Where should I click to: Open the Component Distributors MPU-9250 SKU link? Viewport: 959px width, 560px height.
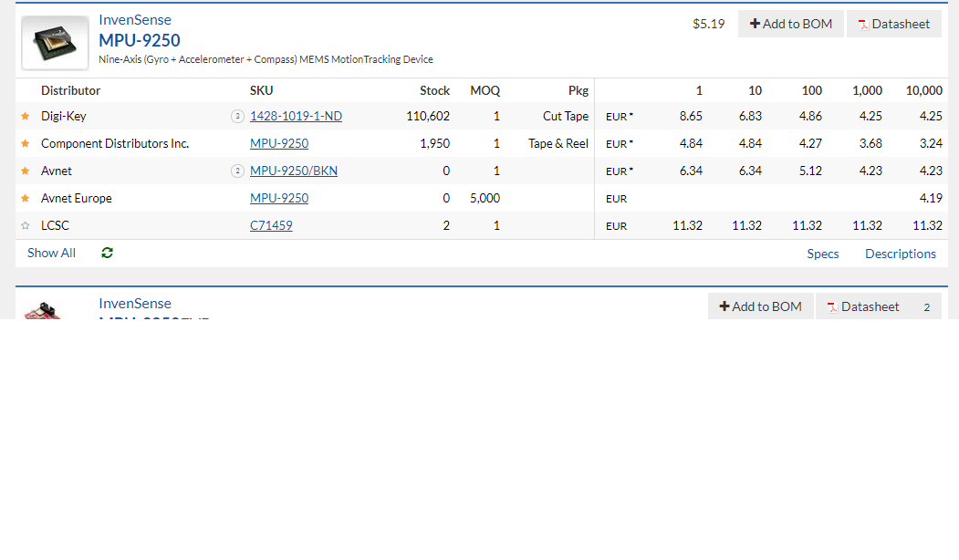point(279,144)
